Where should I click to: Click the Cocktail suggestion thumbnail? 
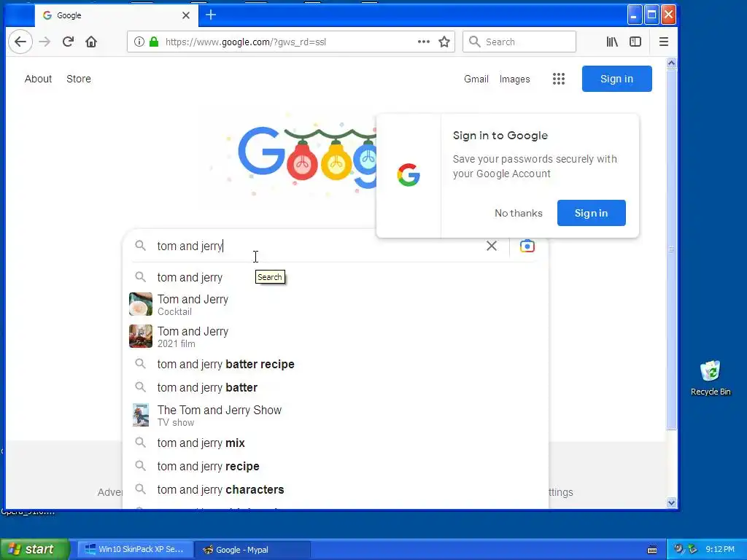(141, 304)
